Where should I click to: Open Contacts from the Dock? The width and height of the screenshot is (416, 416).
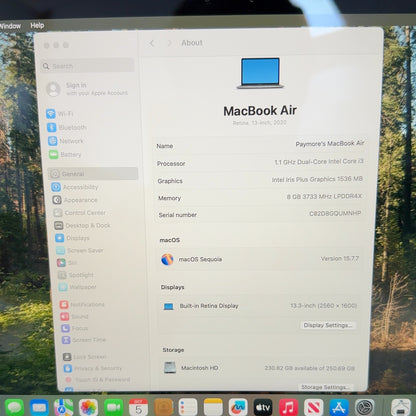pyautogui.click(x=163, y=407)
